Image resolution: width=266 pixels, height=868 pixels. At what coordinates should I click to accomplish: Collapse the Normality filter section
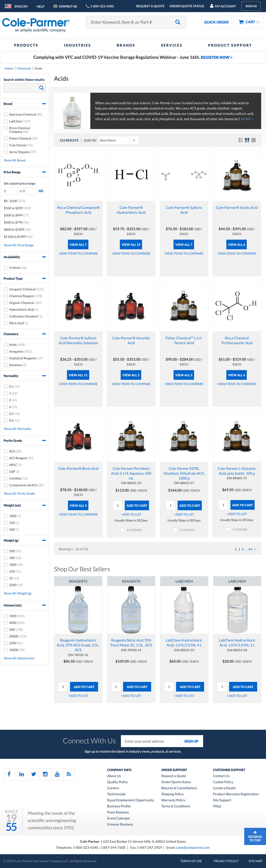pos(44,376)
